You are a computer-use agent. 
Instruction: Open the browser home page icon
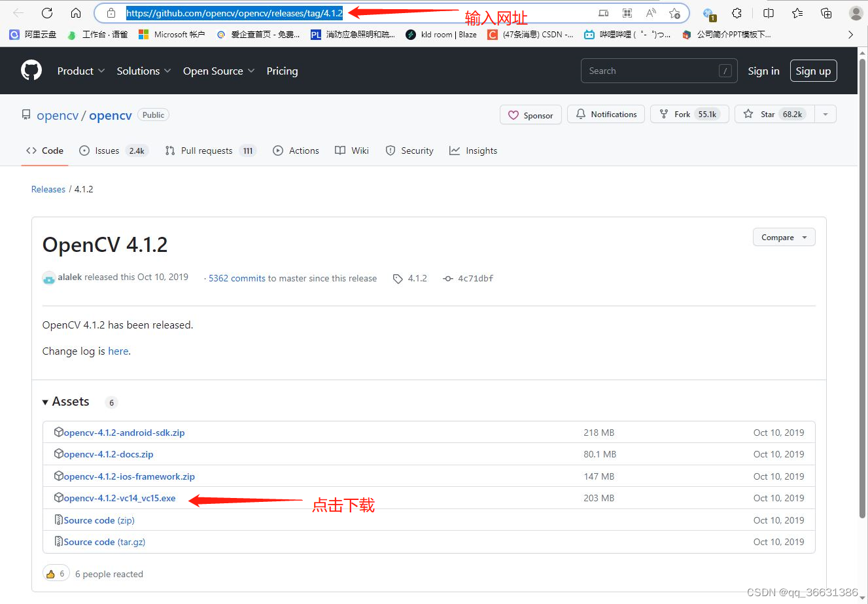point(76,13)
